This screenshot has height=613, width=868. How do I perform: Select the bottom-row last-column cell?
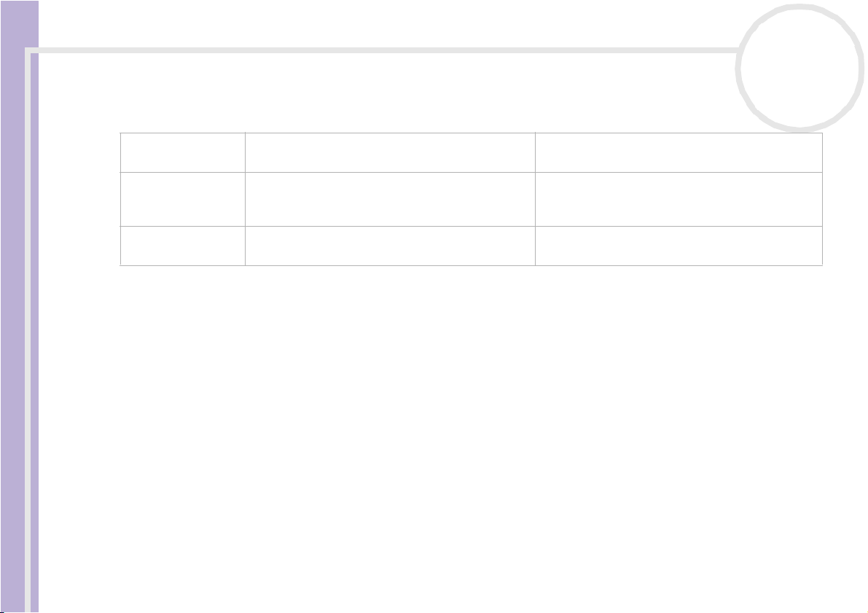[679, 246]
